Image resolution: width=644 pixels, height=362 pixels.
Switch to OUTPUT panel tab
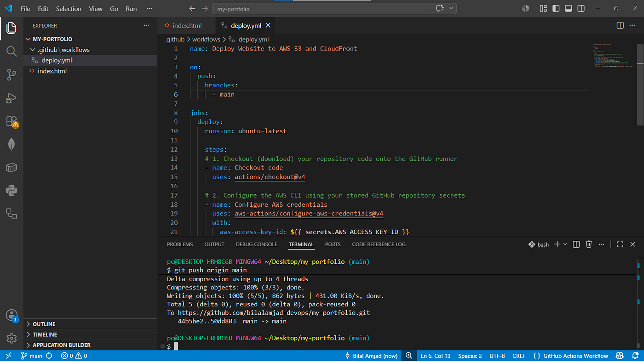(x=214, y=244)
